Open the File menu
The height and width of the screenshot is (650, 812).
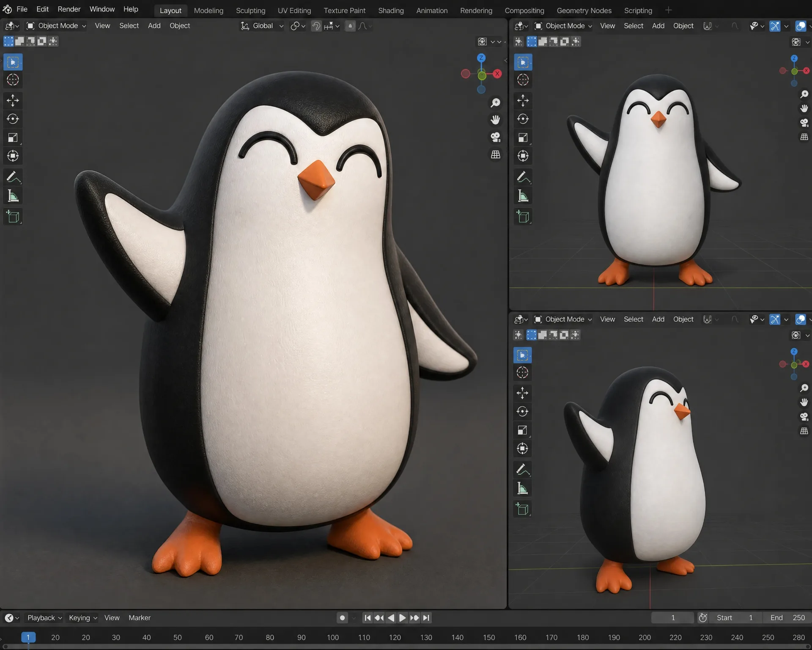(x=22, y=9)
